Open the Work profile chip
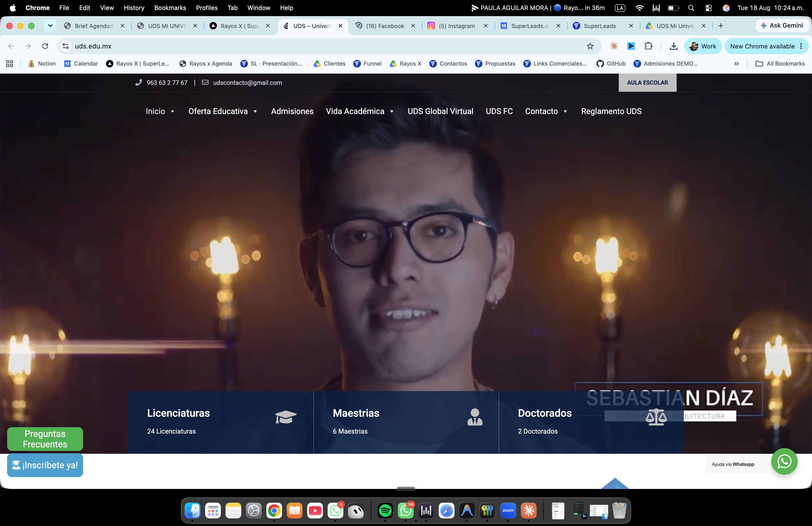 703,46
